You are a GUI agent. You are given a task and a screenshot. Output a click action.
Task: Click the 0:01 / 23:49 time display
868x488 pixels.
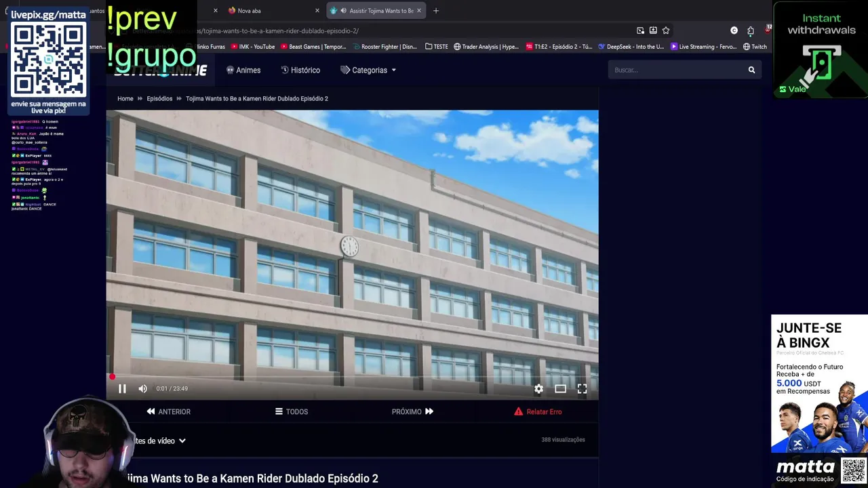tap(172, 388)
